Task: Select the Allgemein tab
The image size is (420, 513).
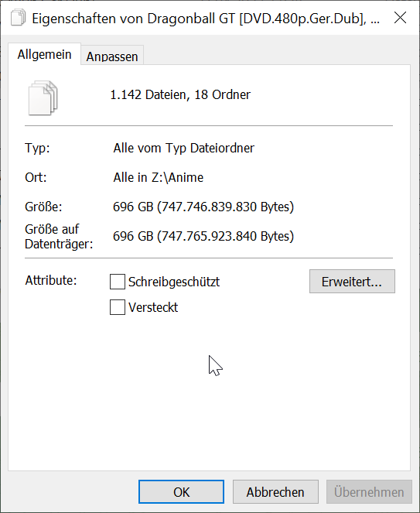Action: pyautogui.click(x=45, y=54)
